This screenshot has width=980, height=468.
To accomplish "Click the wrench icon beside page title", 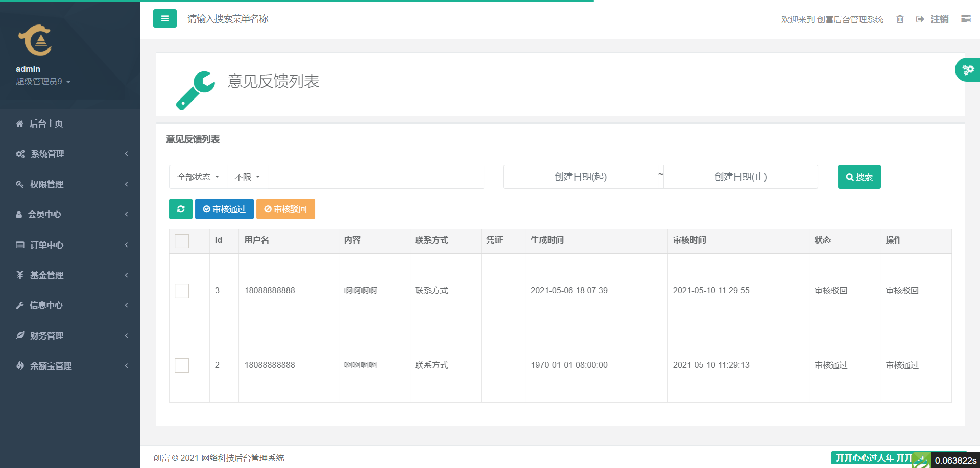I will point(195,90).
